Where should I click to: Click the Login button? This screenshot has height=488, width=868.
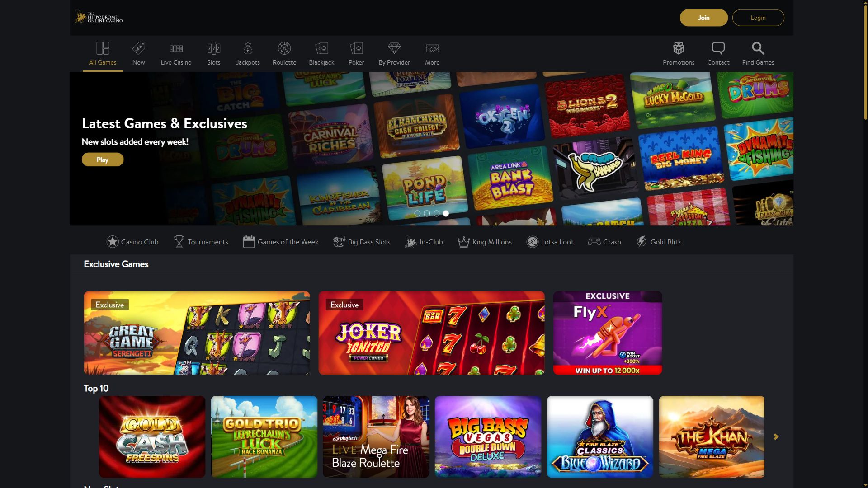click(x=758, y=18)
